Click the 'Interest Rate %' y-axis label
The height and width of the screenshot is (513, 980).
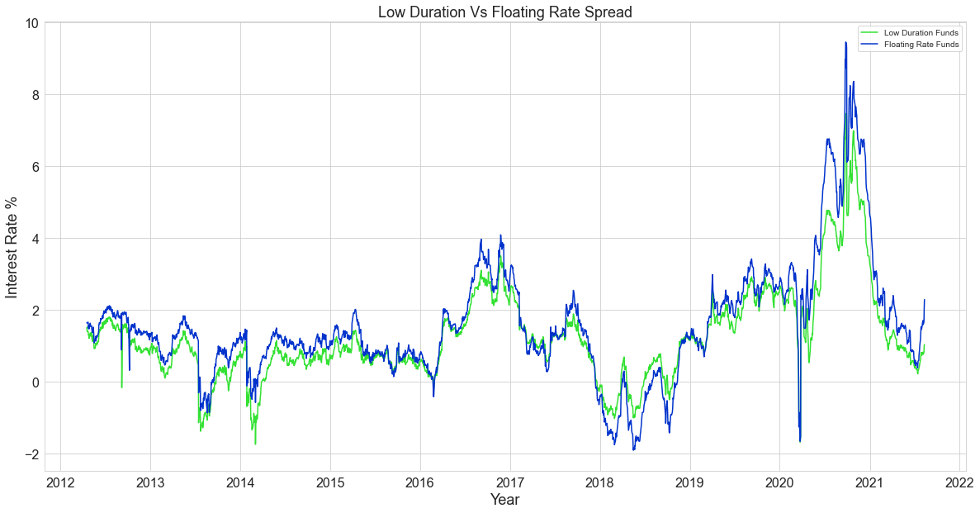[x=14, y=246]
